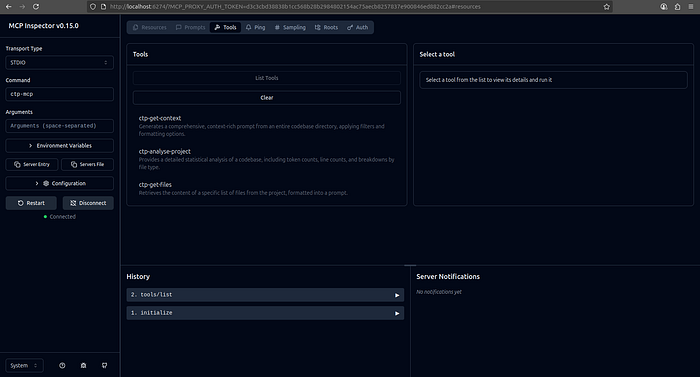Click the panel divider handle above History
Viewport: 700px width, 377px height.
click(410, 265)
